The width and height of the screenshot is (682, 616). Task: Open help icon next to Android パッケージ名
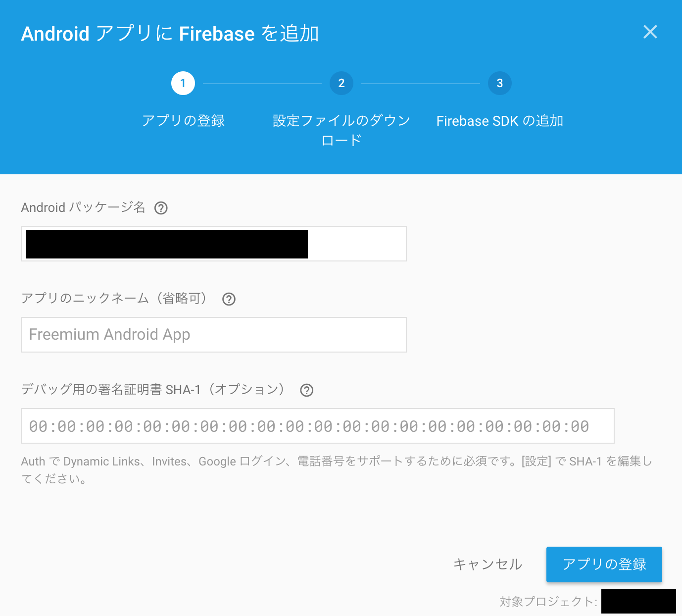[161, 208]
